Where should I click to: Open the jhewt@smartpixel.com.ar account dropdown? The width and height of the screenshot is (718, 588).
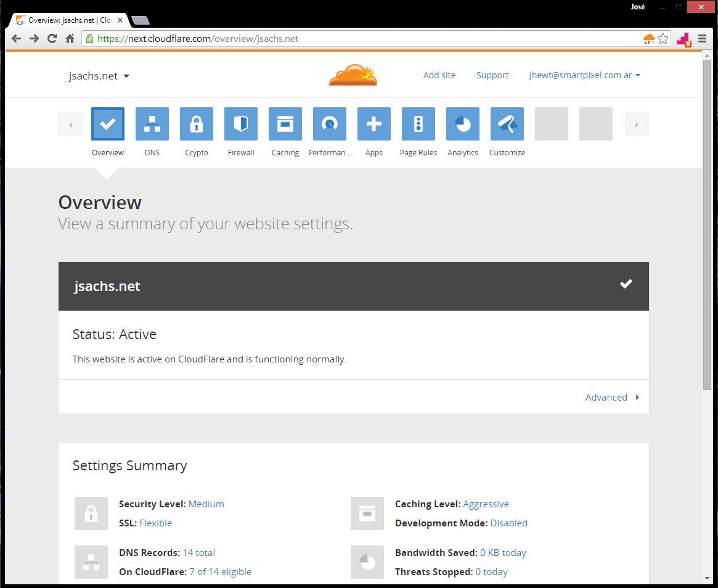[x=585, y=75]
